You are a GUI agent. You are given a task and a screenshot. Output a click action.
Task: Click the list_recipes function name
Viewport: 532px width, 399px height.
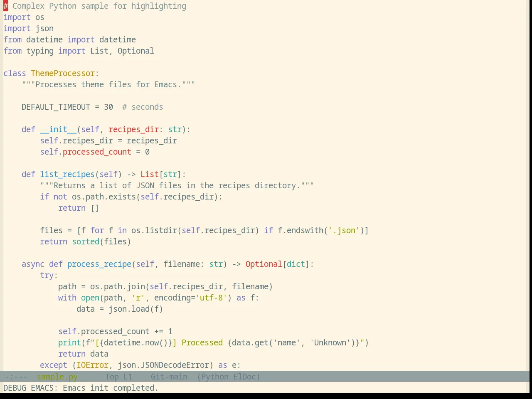67,174
